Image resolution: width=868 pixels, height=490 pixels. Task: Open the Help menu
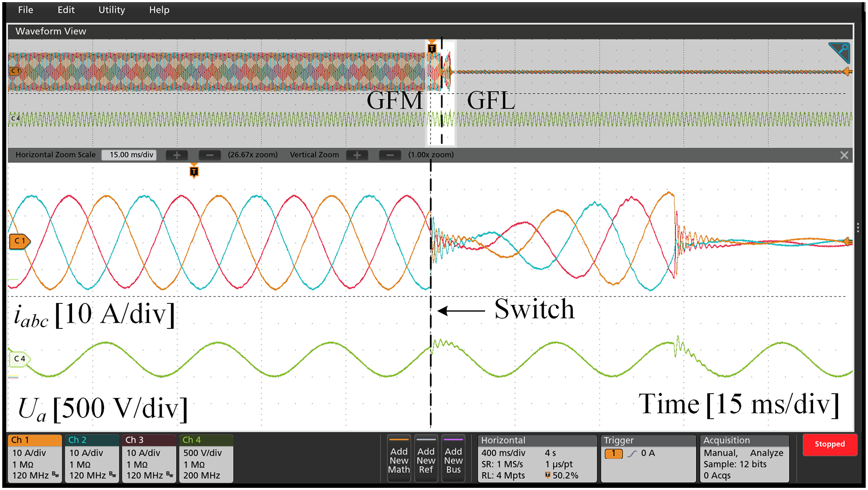(159, 10)
